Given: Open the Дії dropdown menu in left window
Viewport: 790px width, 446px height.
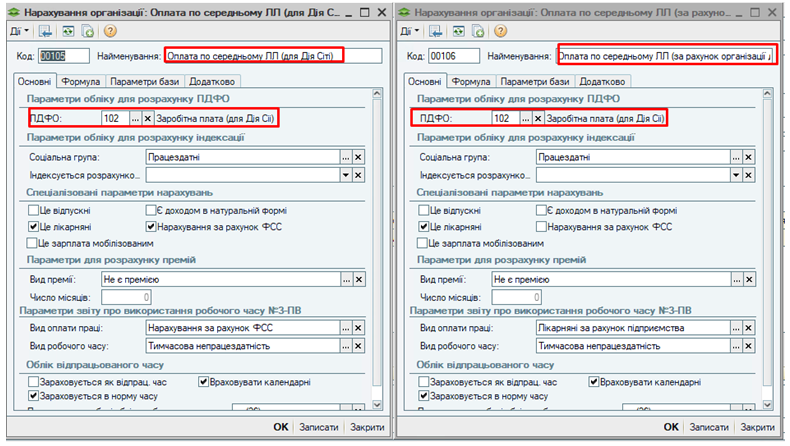Looking at the screenshot, I should [x=20, y=31].
